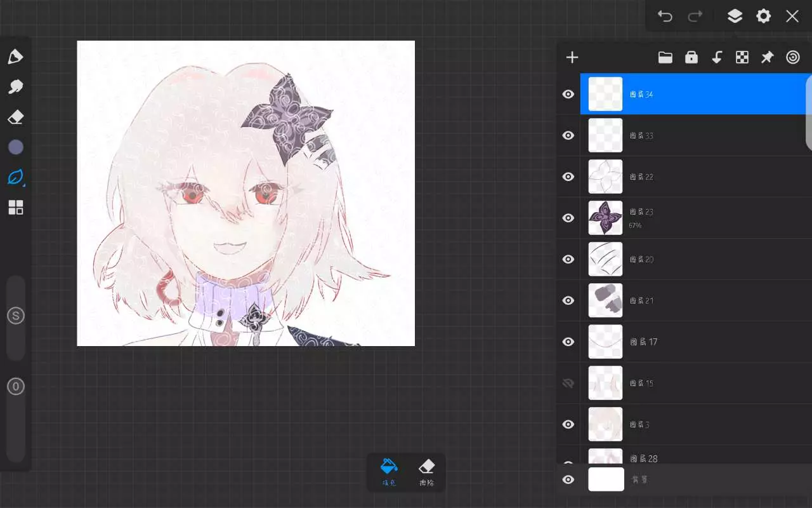This screenshot has width=812, height=508.
Task: Select the eraser tool in left toolbar
Action: pyautogui.click(x=15, y=117)
